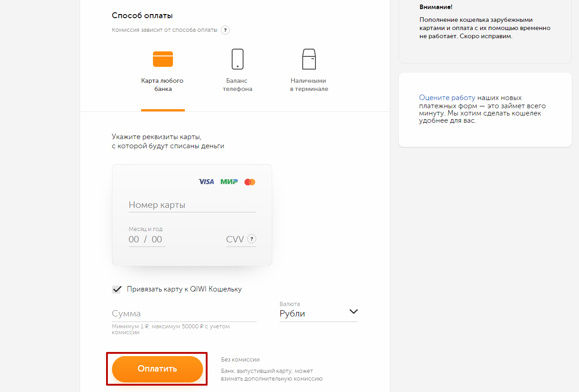Focus the CVV code field
Screen dimensions: 579x392
tap(236, 239)
